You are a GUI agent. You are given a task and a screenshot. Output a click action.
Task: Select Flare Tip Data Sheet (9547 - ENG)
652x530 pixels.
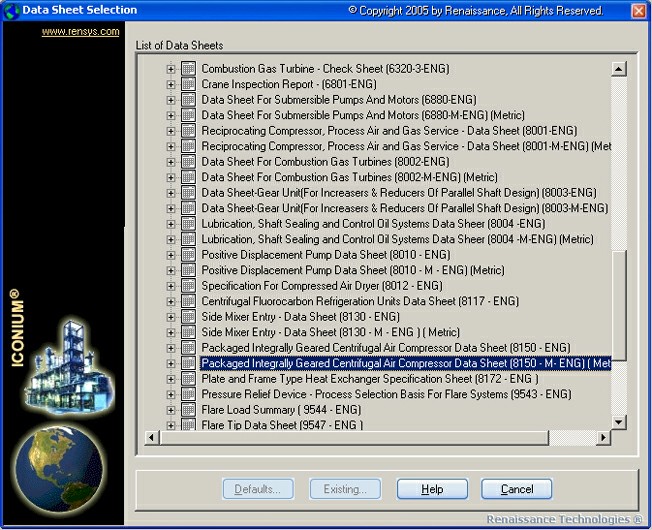(x=282, y=424)
